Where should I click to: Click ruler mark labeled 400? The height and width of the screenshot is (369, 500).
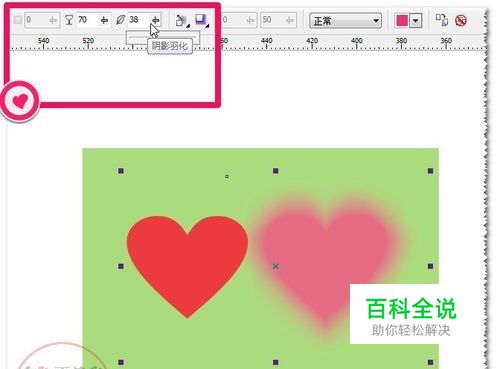[x=357, y=41]
